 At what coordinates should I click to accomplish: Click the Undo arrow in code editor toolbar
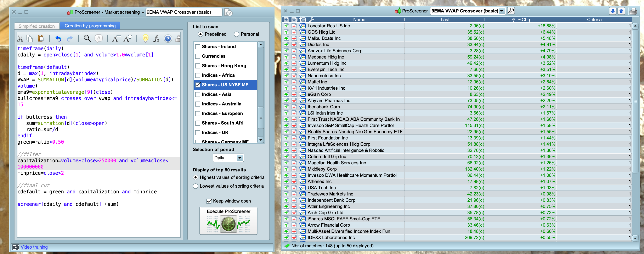[58, 39]
